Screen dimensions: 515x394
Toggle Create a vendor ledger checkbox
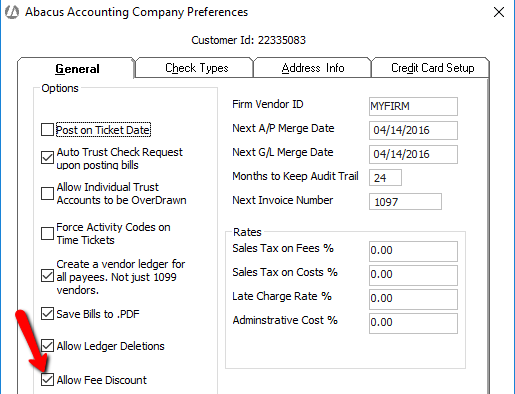click(x=47, y=276)
